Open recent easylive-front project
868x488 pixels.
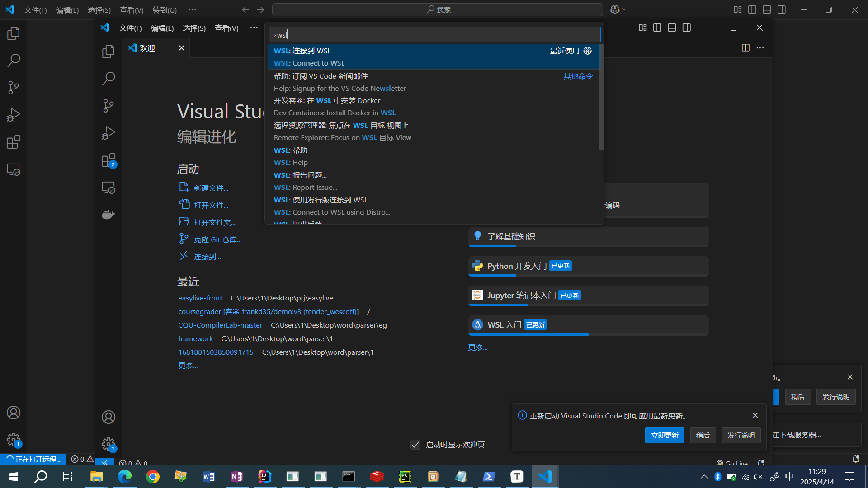coord(200,298)
